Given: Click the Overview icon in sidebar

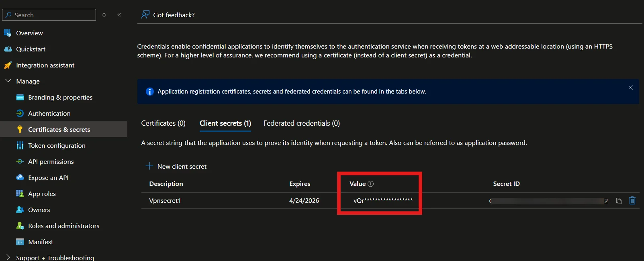Looking at the screenshot, I should coord(8,33).
